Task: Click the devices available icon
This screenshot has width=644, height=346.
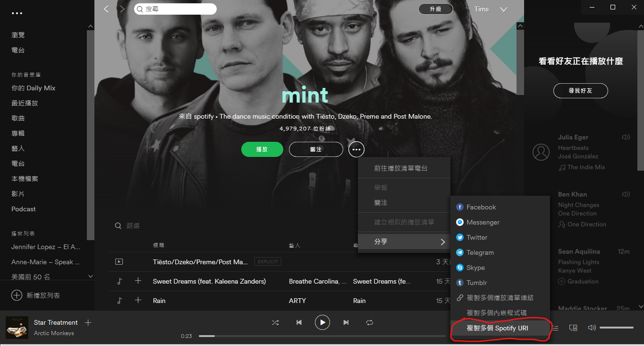Action: tap(573, 328)
